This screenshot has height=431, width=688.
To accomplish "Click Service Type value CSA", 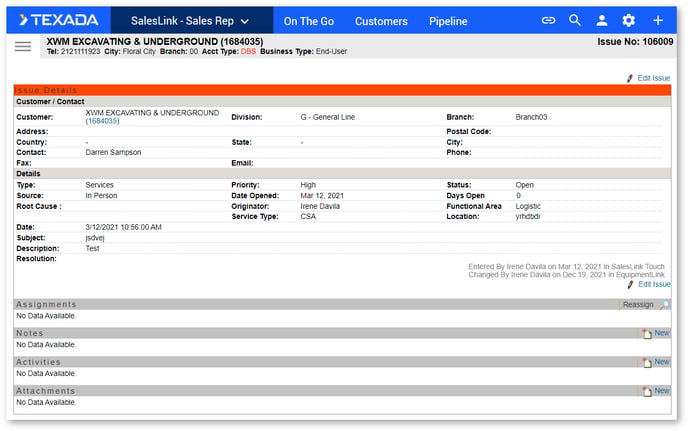I will pos(308,216).
